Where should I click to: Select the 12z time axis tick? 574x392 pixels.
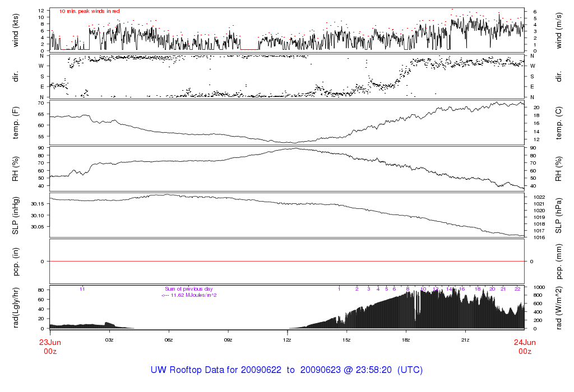click(287, 340)
